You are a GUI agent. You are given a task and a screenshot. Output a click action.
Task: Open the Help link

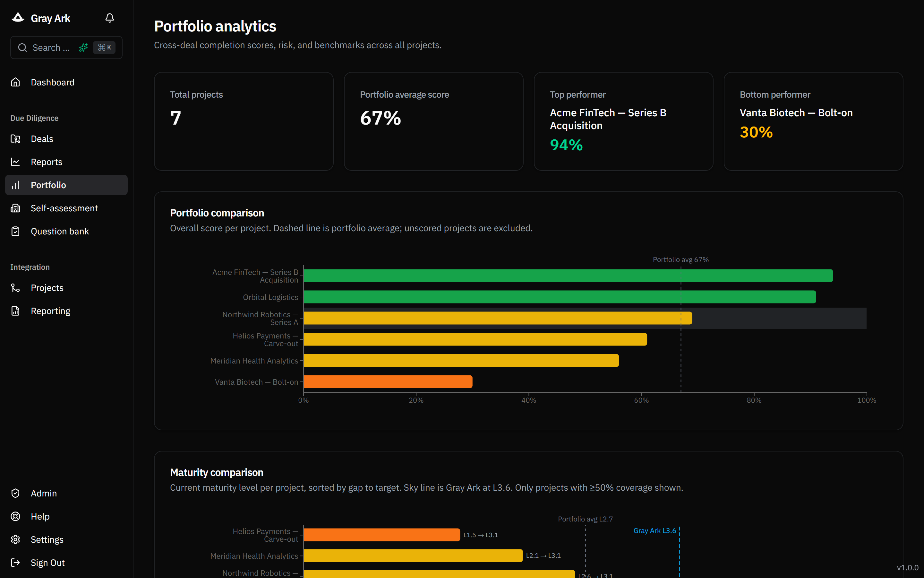click(x=66, y=516)
